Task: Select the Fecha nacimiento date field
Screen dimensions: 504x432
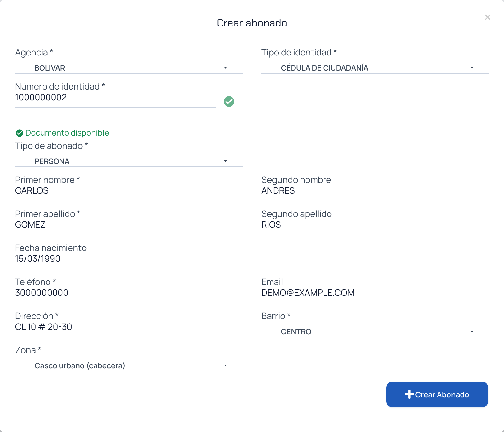Action: click(x=129, y=259)
